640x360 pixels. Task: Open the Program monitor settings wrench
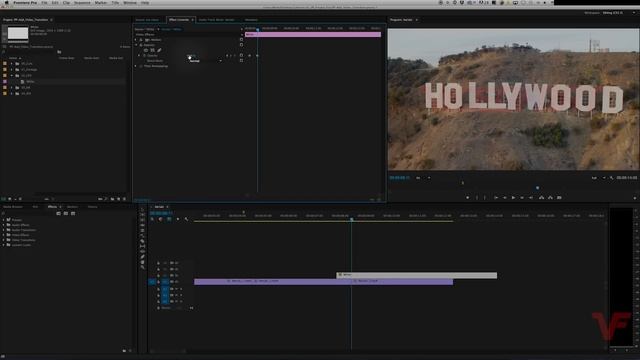click(x=611, y=178)
